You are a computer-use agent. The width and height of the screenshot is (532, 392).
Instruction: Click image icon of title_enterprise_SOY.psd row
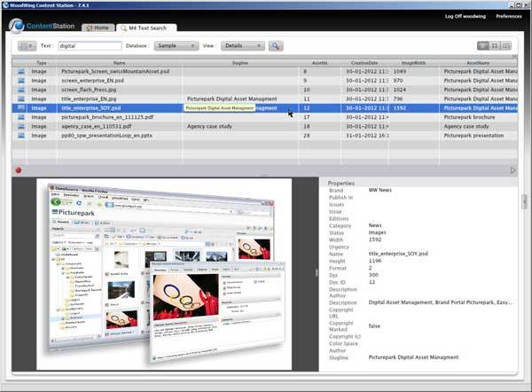(21, 108)
